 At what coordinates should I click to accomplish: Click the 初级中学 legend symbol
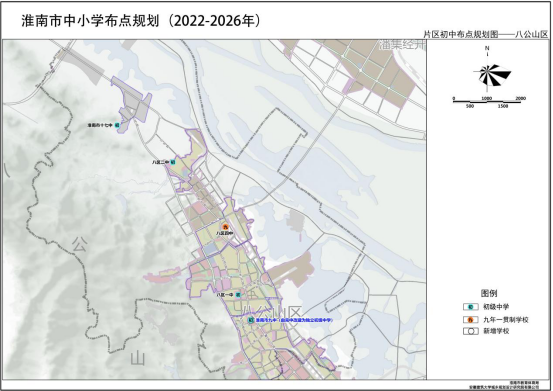click(470, 307)
